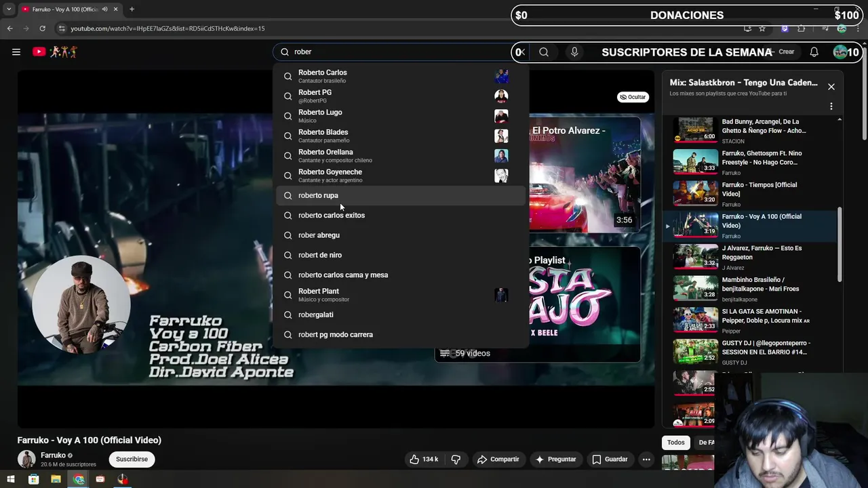This screenshot has height=488, width=868.
Task: Pick the Roberto Goyeneche suggestion
Action: 401,176
